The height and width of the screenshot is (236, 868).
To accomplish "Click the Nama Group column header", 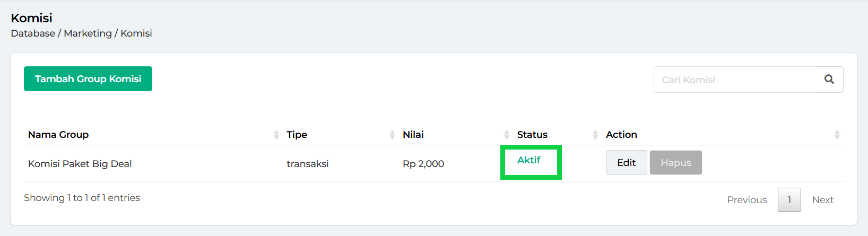I will (58, 135).
